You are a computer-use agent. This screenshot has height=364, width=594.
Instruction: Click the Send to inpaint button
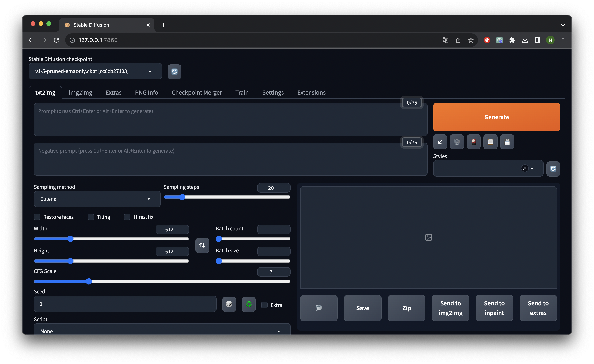[x=494, y=308]
